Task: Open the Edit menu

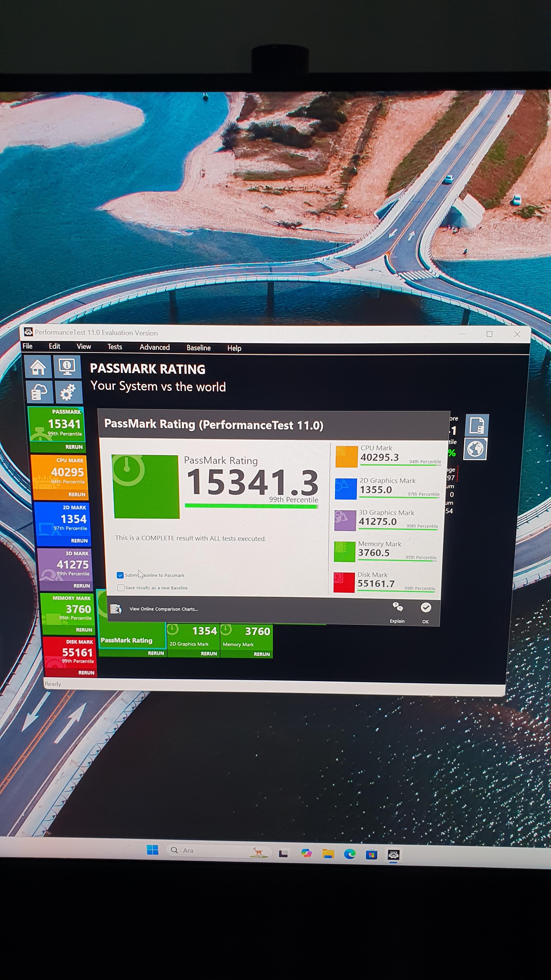Action: tap(54, 346)
